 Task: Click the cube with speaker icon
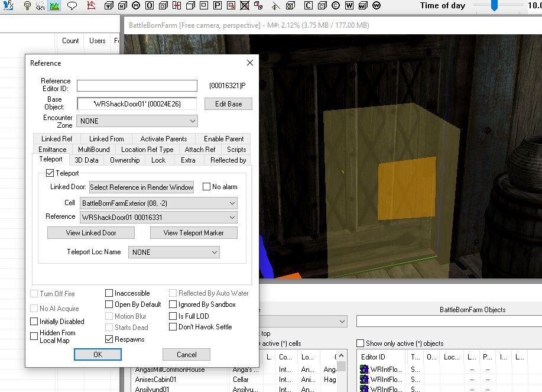(x=291, y=5)
